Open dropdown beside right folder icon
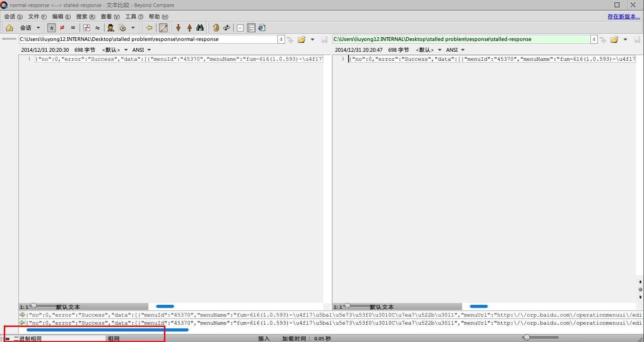Viewport: 644px width, 342px height. point(625,40)
